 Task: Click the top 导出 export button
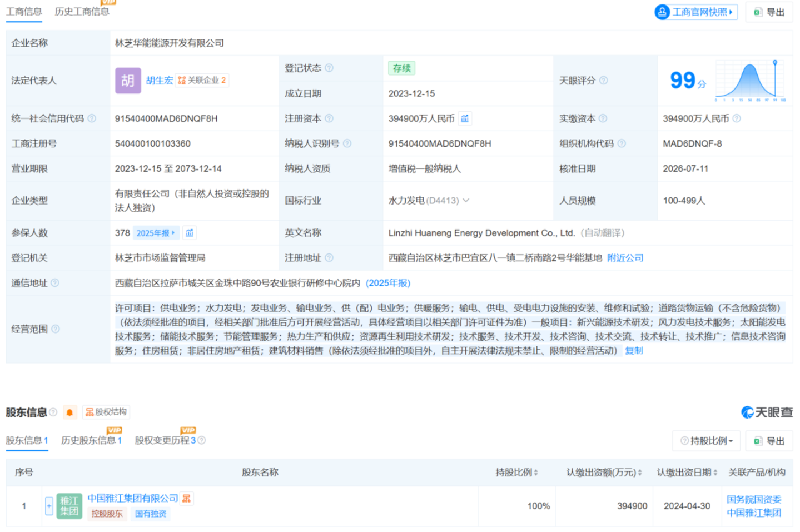pyautogui.click(x=769, y=12)
